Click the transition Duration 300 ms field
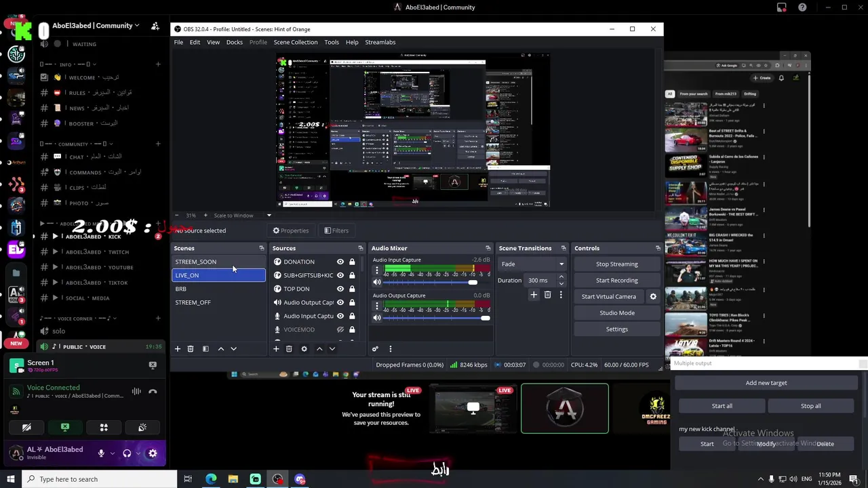Image resolution: width=868 pixels, height=488 pixels. [540, 280]
